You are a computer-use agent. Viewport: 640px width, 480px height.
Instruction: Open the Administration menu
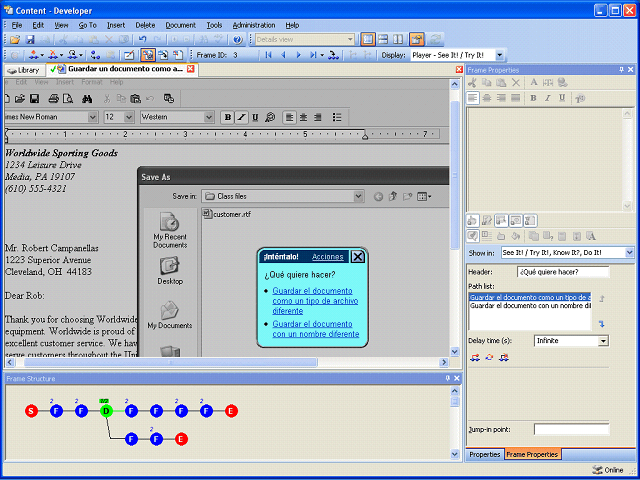click(x=254, y=25)
